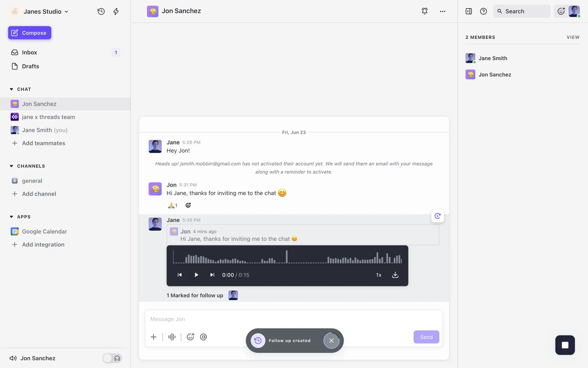The image size is (588, 368).
Task: Download the audio message
Action: coord(395,275)
